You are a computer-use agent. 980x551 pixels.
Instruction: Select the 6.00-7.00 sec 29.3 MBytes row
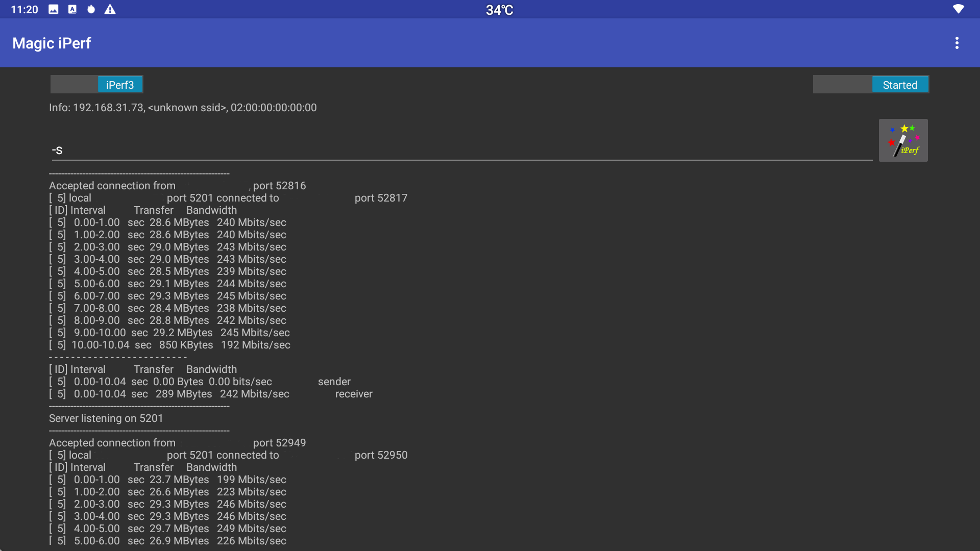pos(168,296)
